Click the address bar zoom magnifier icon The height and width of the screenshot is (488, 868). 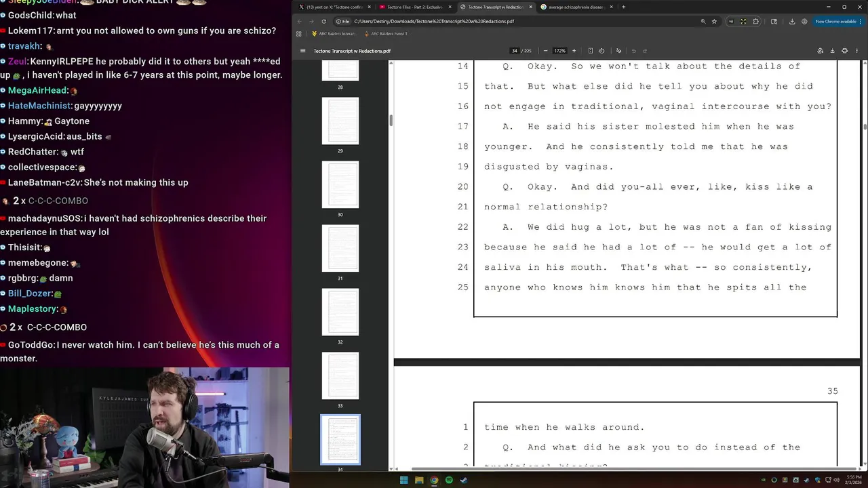click(703, 21)
